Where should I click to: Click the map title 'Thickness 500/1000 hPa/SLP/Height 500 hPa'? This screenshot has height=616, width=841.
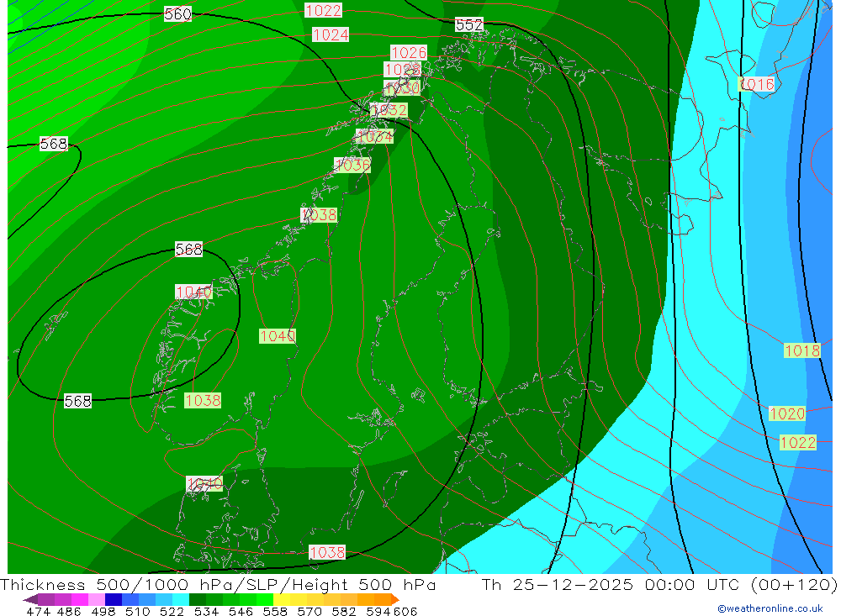click(x=218, y=584)
